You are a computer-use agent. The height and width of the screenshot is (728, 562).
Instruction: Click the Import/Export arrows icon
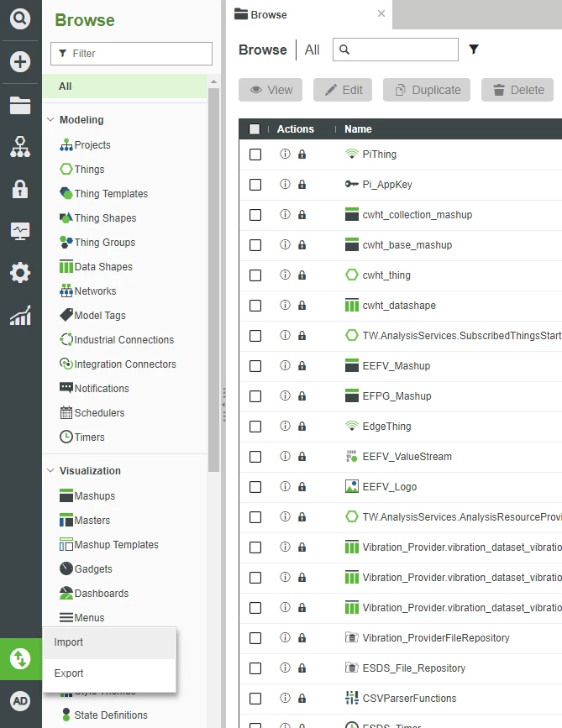click(20, 659)
